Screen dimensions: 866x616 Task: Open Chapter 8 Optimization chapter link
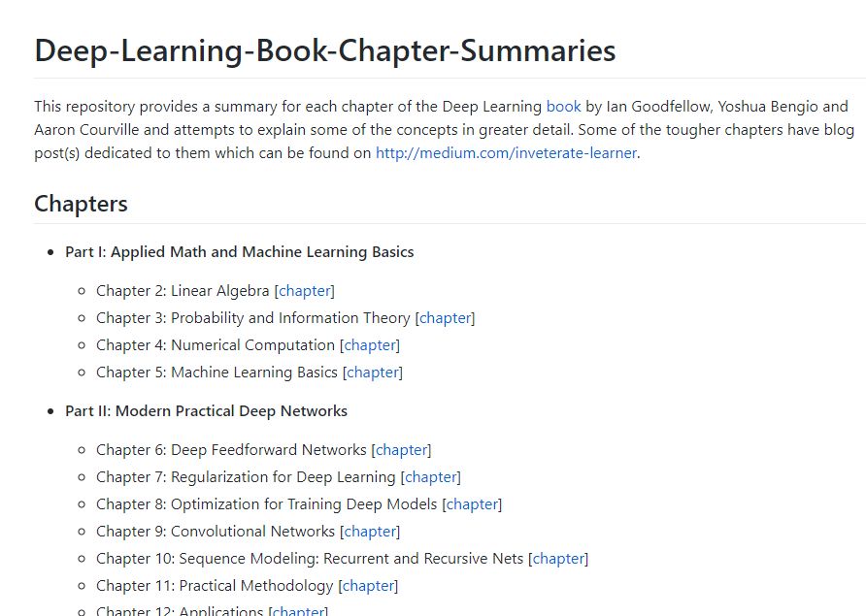pyautogui.click(x=472, y=503)
